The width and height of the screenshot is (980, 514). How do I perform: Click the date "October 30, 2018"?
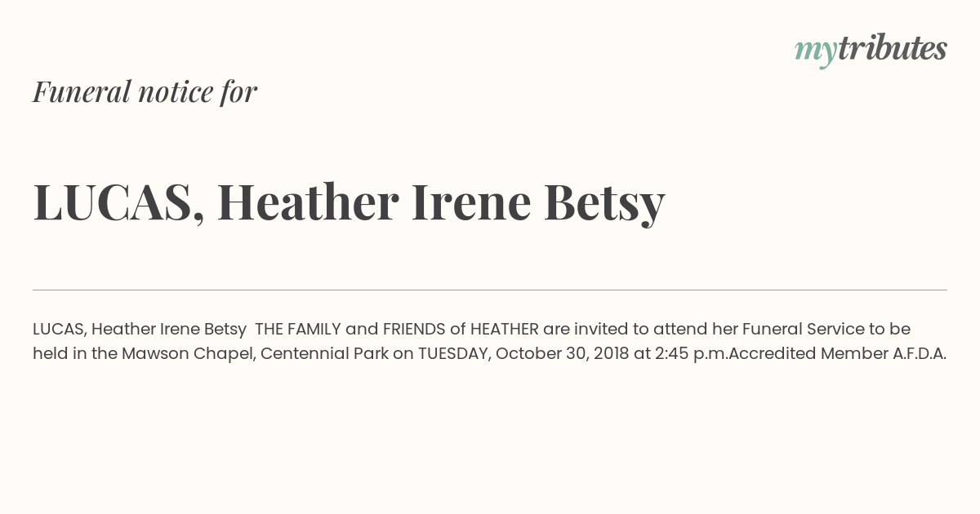tap(562, 354)
